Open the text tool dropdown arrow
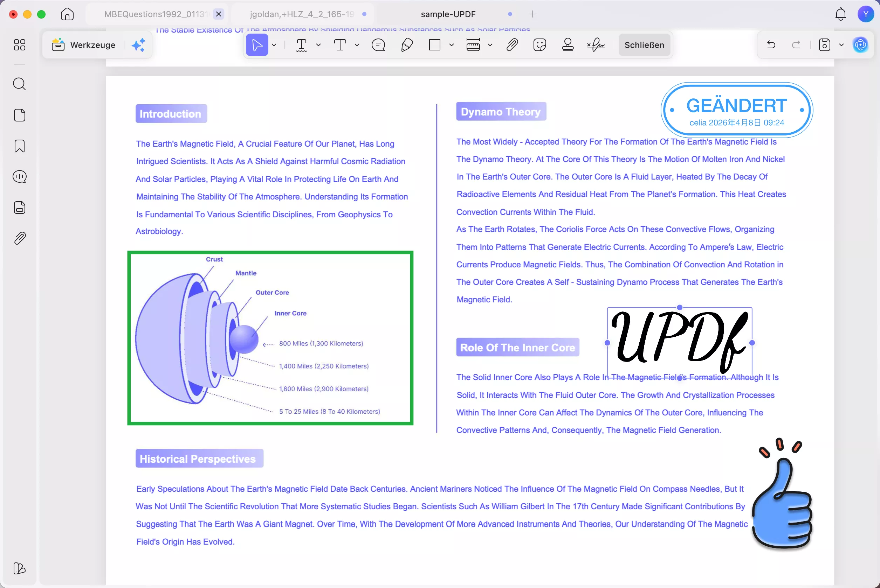 coord(357,45)
